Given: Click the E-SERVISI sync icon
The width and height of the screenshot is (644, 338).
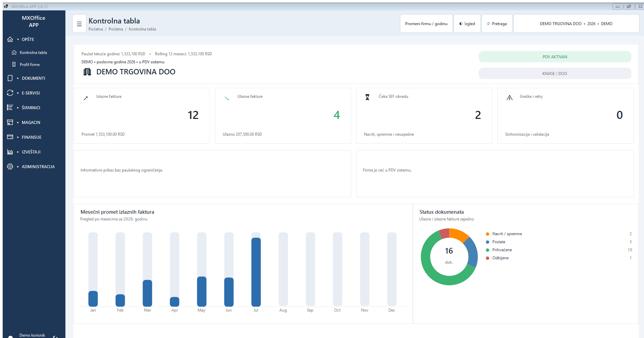Looking at the screenshot, I should point(10,93).
